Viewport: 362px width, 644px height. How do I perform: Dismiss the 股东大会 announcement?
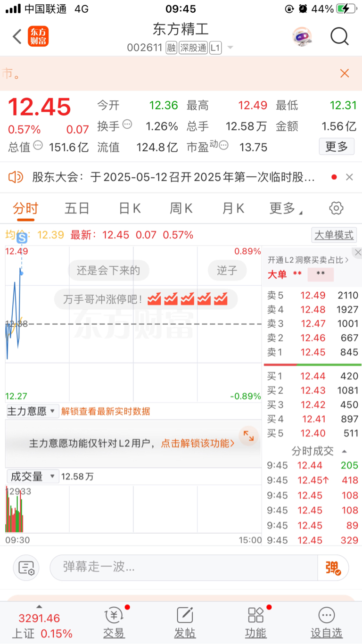[x=349, y=177]
